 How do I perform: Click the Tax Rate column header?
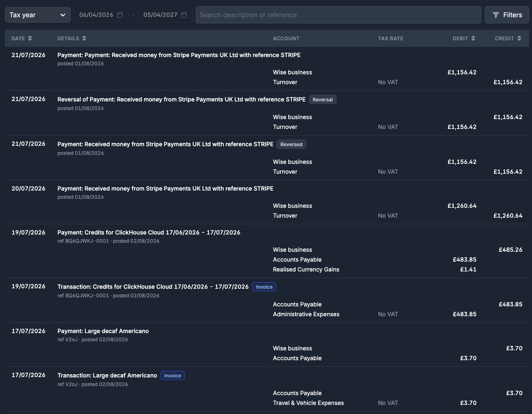pyautogui.click(x=391, y=38)
